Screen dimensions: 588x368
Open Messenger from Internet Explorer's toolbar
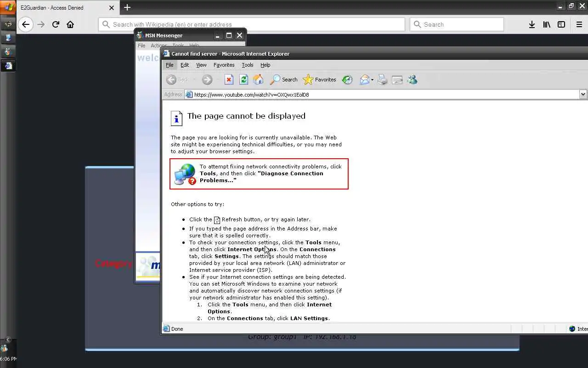[412, 80]
